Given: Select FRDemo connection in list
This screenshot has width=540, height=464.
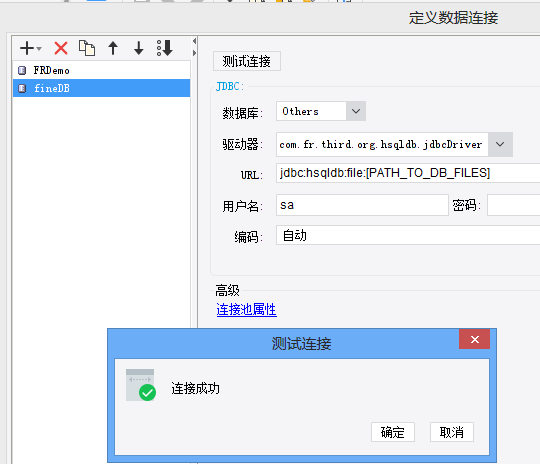Looking at the screenshot, I should coord(101,70).
